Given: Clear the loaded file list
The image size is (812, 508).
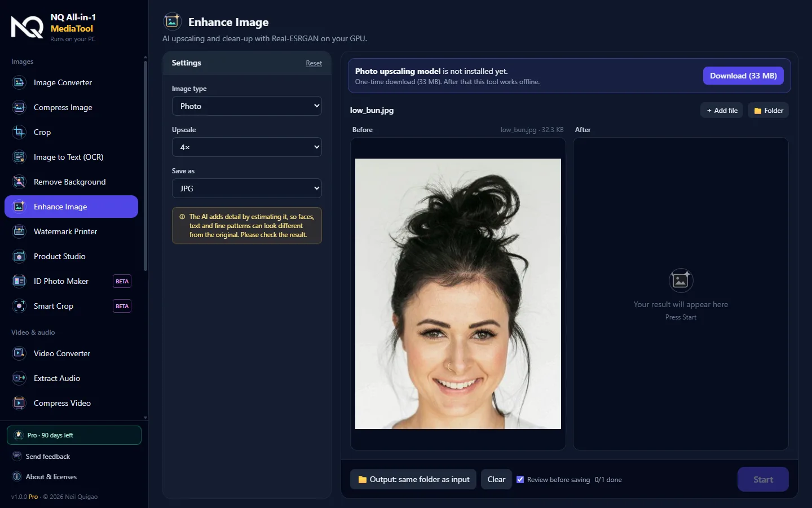Looking at the screenshot, I should click(496, 480).
